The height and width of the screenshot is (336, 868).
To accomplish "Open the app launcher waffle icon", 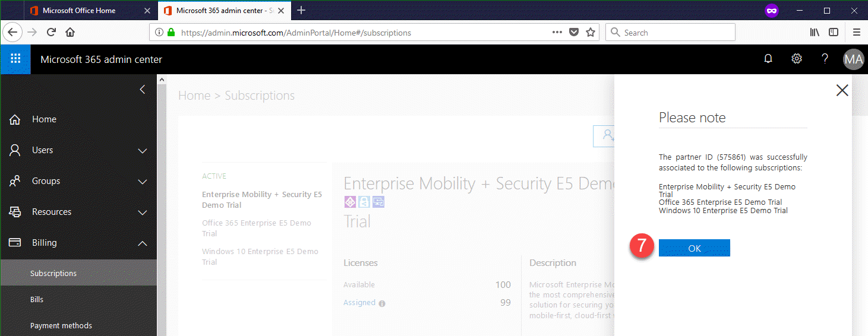I will coord(15,59).
